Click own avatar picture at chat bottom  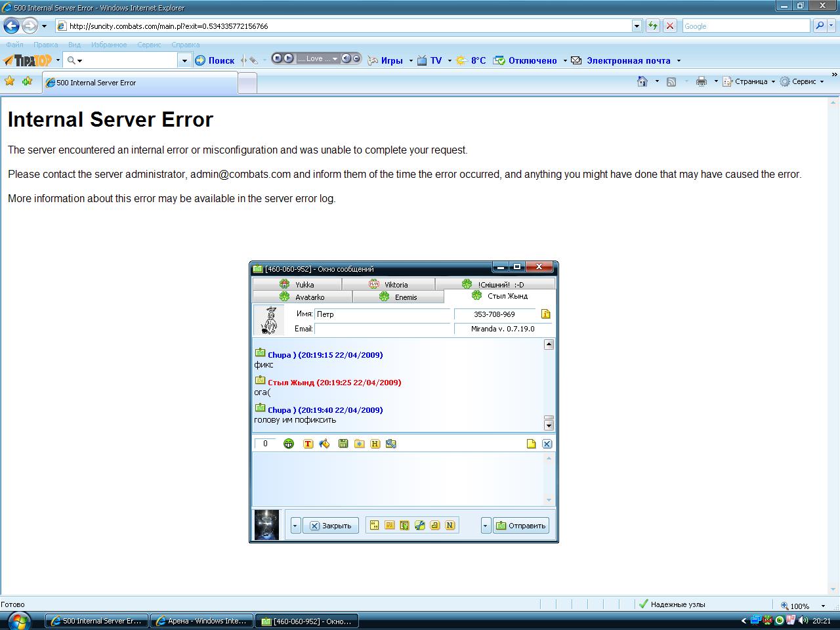[266, 525]
